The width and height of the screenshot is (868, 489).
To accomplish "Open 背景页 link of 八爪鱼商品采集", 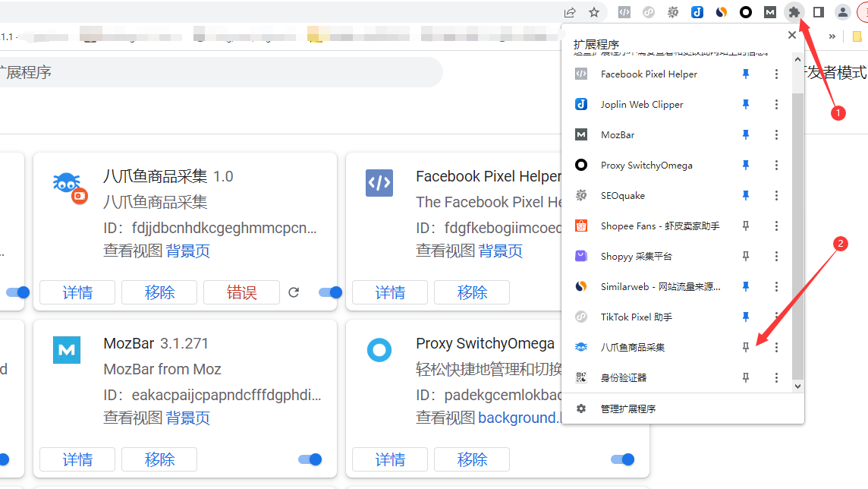I will pyautogui.click(x=188, y=251).
